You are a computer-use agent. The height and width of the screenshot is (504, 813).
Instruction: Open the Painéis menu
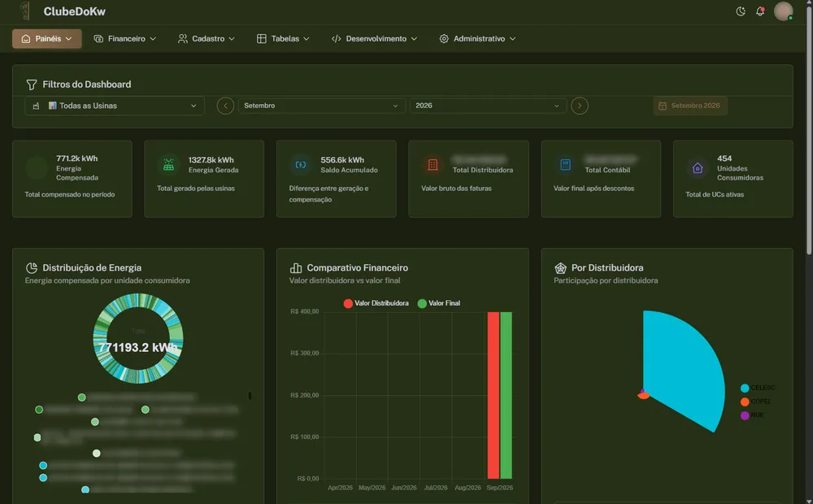coord(46,38)
